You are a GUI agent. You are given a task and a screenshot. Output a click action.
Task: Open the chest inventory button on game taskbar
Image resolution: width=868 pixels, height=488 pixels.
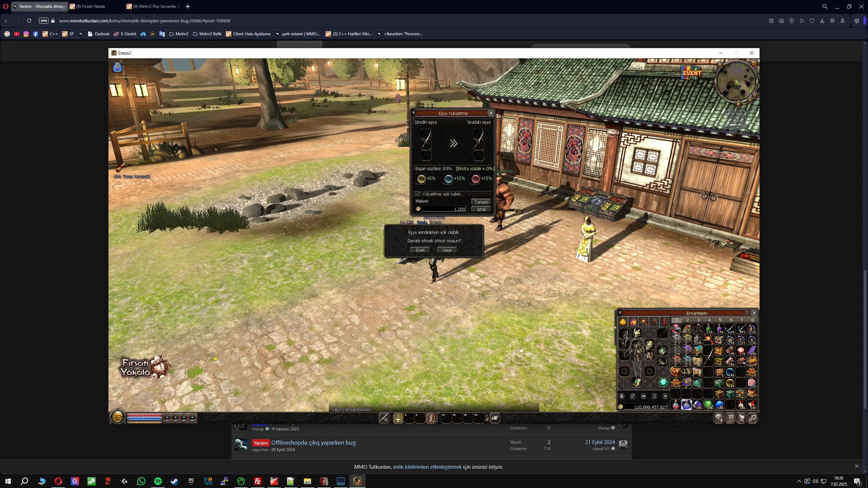click(x=730, y=418)
